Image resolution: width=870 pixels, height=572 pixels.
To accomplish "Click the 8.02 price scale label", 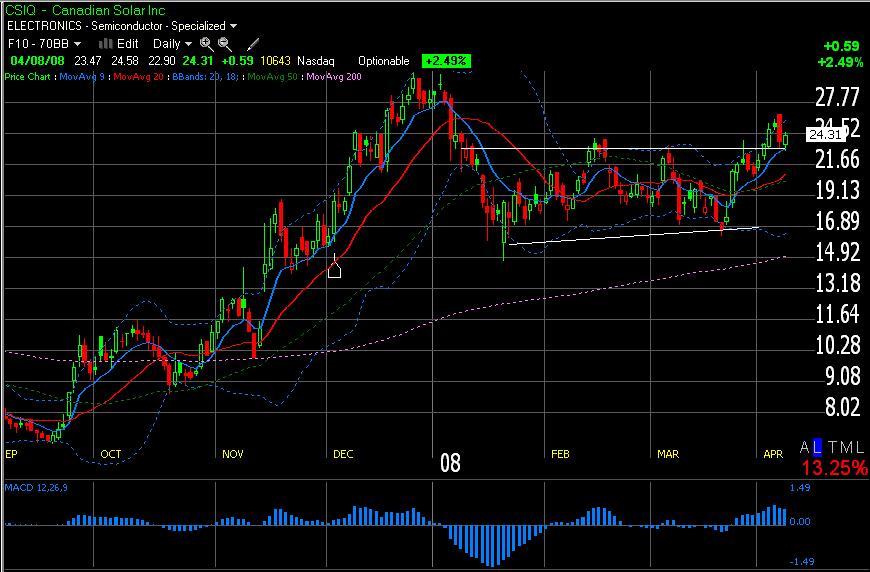I will point(842,407).
